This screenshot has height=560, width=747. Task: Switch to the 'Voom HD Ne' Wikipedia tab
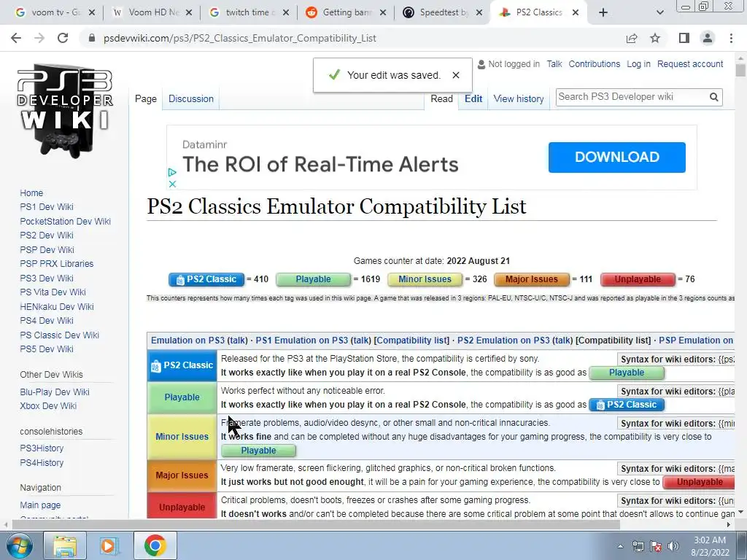tap(152, 12)
